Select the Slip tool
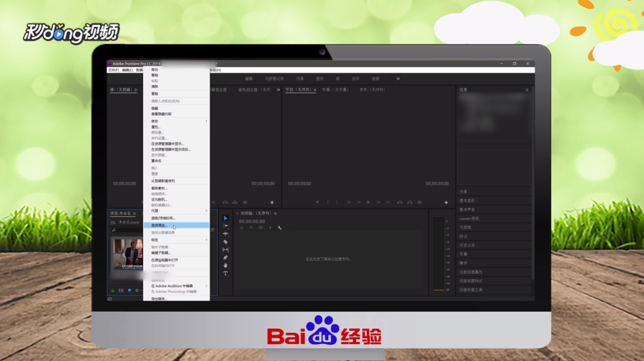Screen dimensions: 644x361 (x=225, y=249)
